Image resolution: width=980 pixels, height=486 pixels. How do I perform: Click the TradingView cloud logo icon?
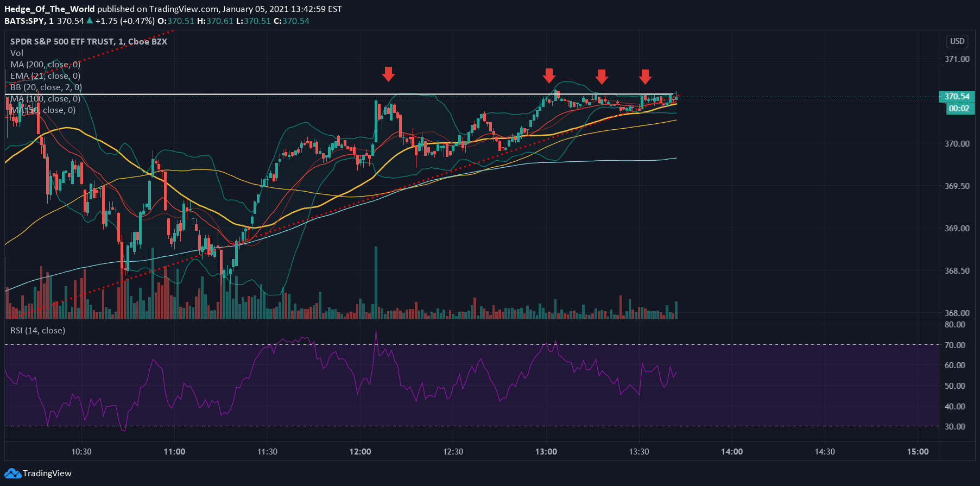click(13, 474)
